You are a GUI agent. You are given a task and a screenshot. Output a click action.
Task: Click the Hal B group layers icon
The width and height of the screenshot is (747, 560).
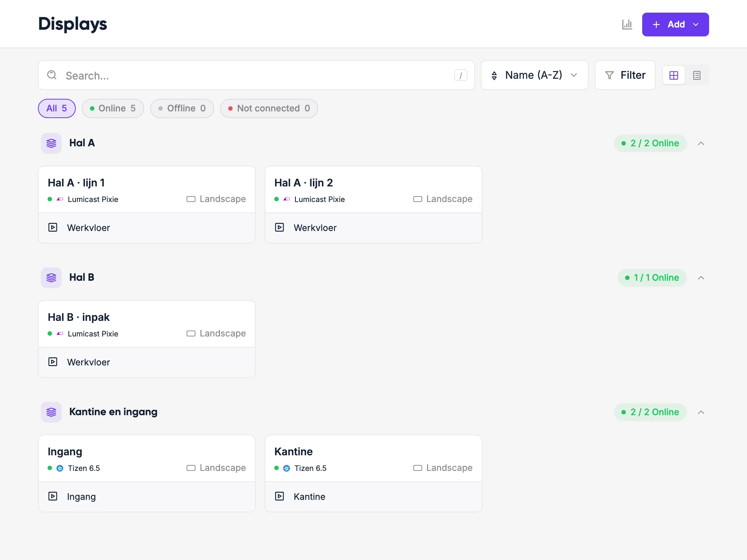pos(51,278)
